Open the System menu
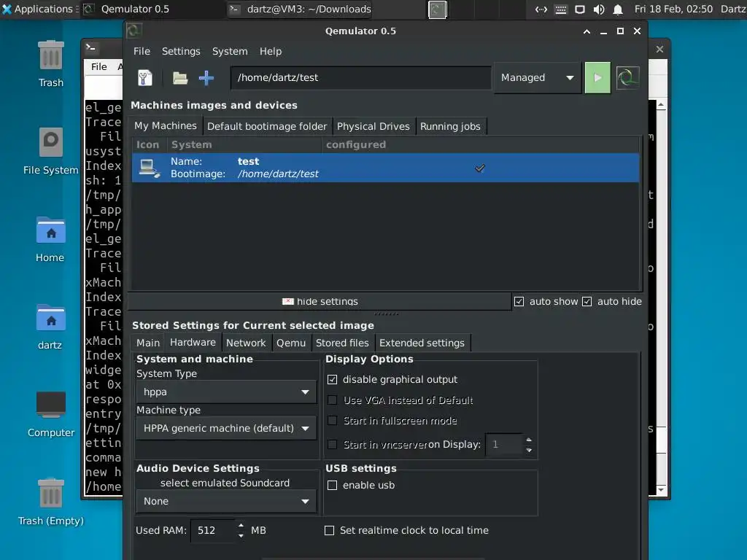This screenshot has height=560, width=747. [x=230, y=52]
